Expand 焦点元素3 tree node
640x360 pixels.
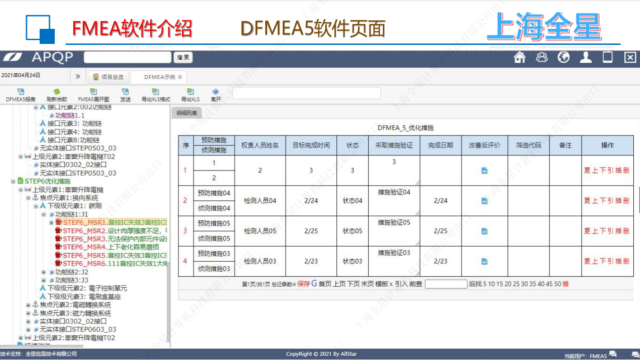click(x=28, y=313)
